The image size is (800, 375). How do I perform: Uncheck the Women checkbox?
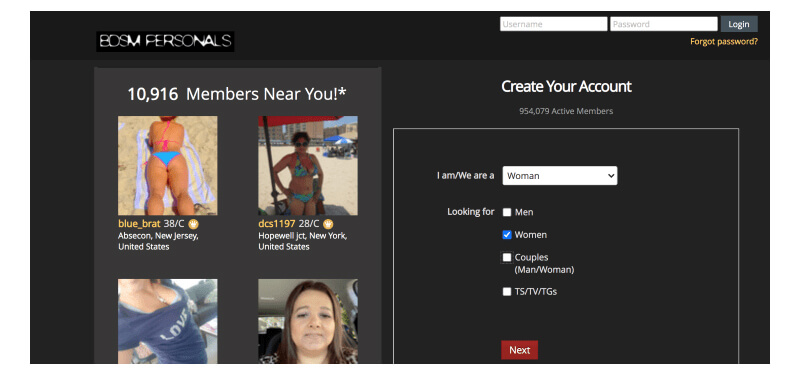pyautogui.click(x=507, y=235)
